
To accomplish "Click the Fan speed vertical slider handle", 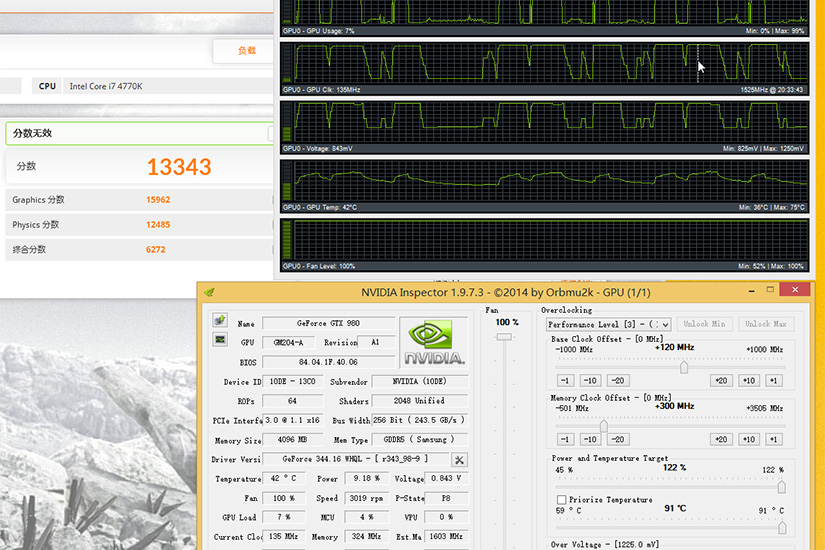I will coord(504,337).
